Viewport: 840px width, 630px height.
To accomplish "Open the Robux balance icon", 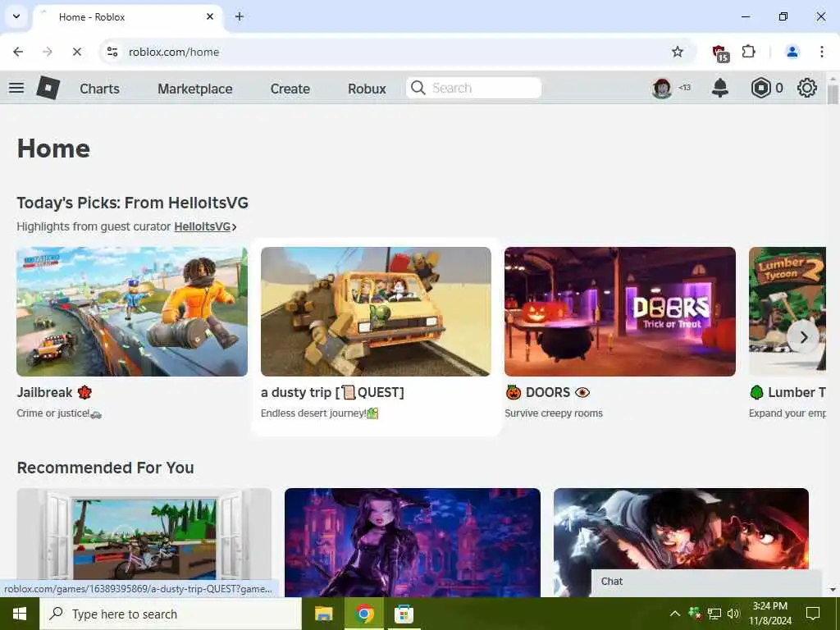I will [760, 88].
